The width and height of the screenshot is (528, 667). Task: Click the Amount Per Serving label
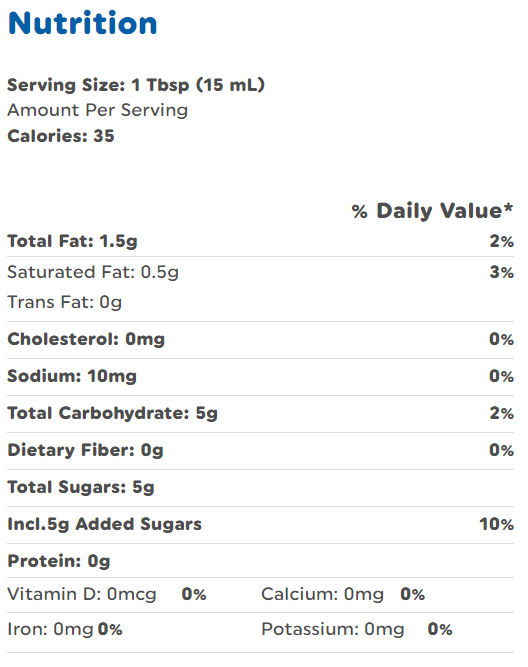[97, 110]
